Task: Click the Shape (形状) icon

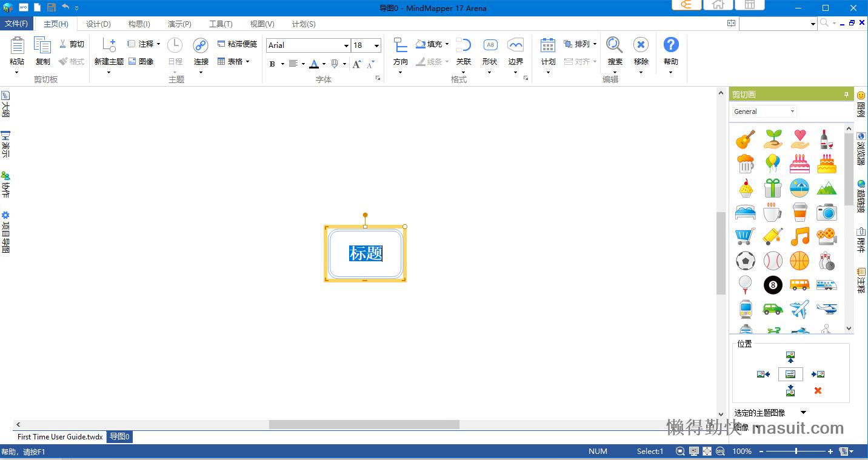Action: click(490, 45)
